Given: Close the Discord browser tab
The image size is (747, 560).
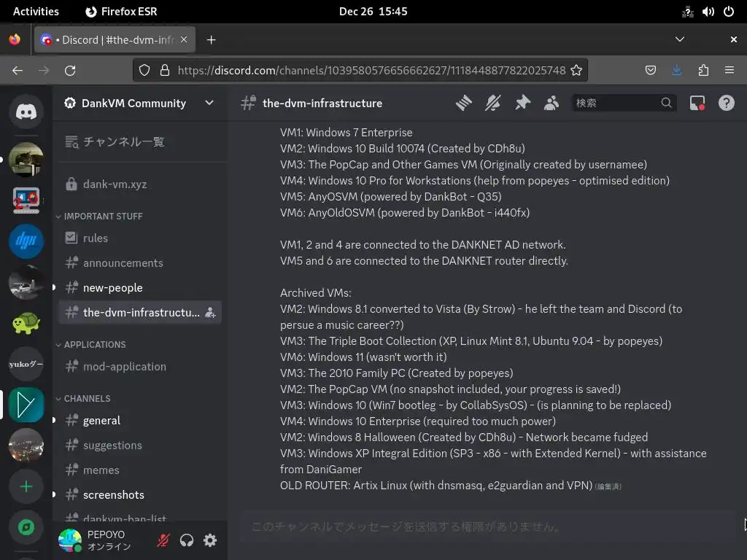Looking at the screenshot, I should pos(184,39).
